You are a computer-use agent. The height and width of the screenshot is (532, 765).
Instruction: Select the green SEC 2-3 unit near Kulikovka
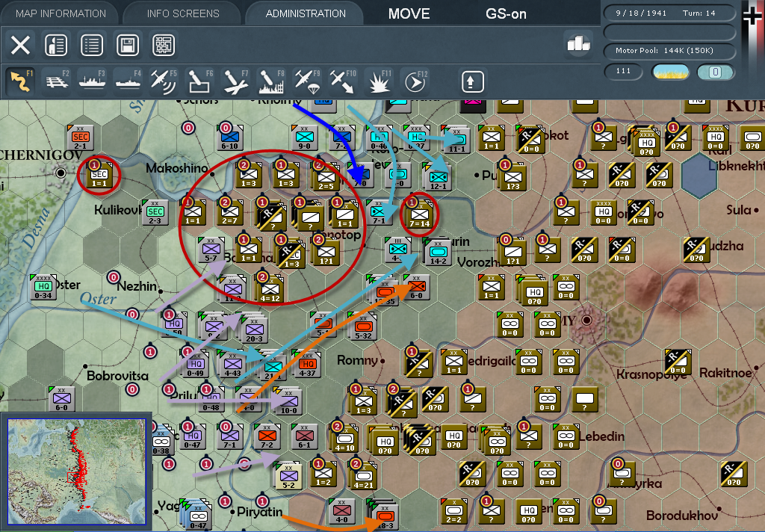pyautogui.click(x=155, y=213)
